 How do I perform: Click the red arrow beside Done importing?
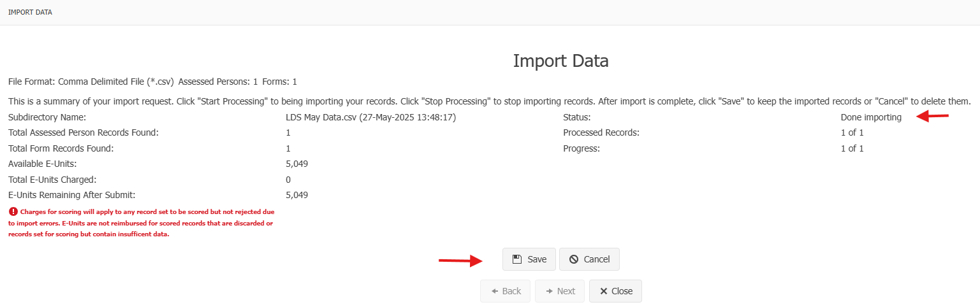point(933,116)
